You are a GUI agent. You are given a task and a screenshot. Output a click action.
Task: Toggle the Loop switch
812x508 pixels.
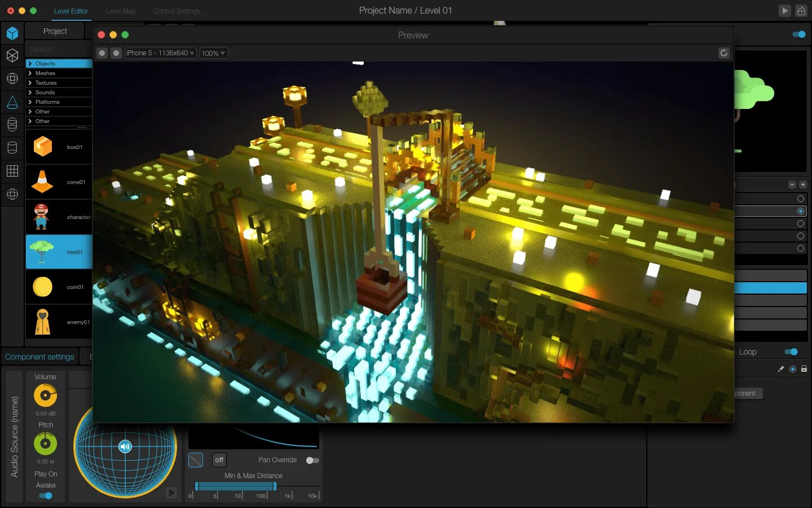click(791, 352)
